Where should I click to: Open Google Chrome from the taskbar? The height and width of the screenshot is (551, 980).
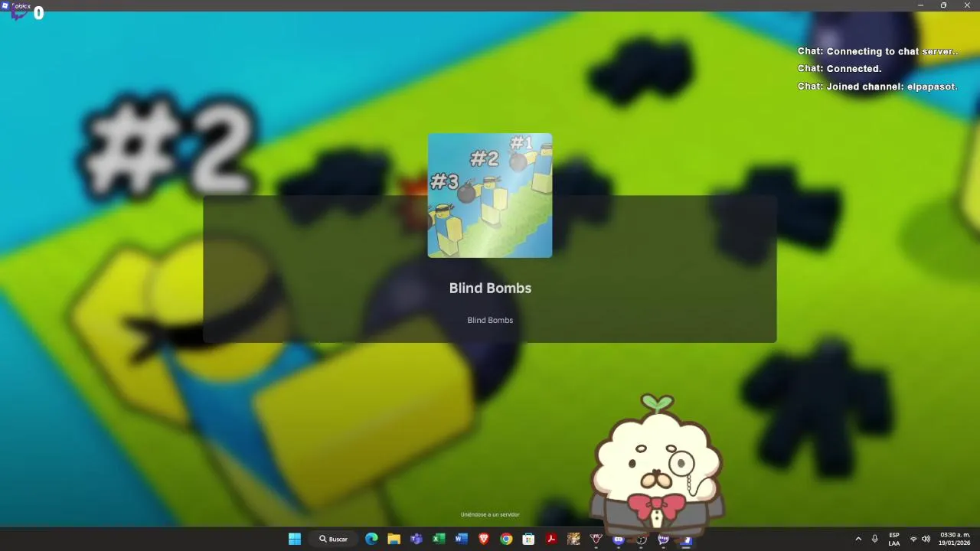pyautogui.click(x=506, y=539)
